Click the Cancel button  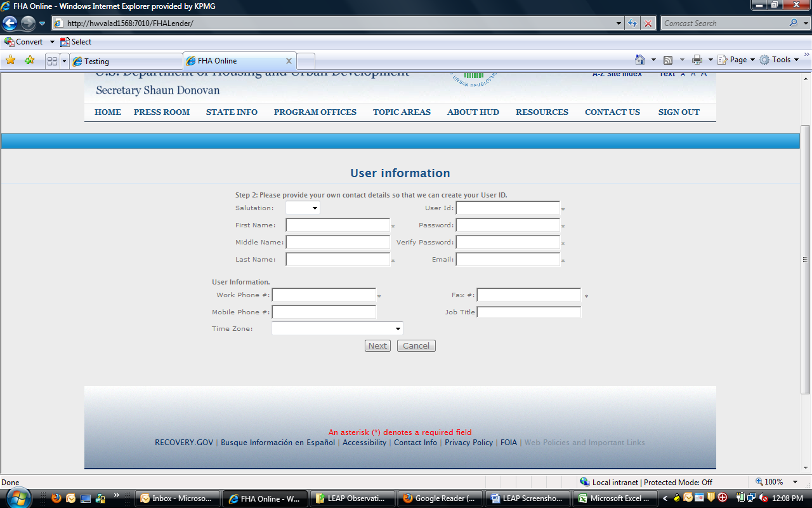point(416,346)
